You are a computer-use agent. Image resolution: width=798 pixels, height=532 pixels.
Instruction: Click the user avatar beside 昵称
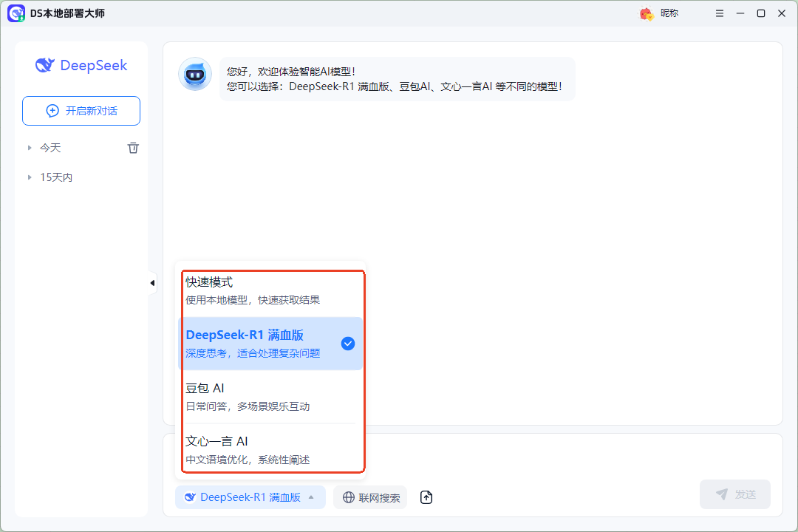645,13
